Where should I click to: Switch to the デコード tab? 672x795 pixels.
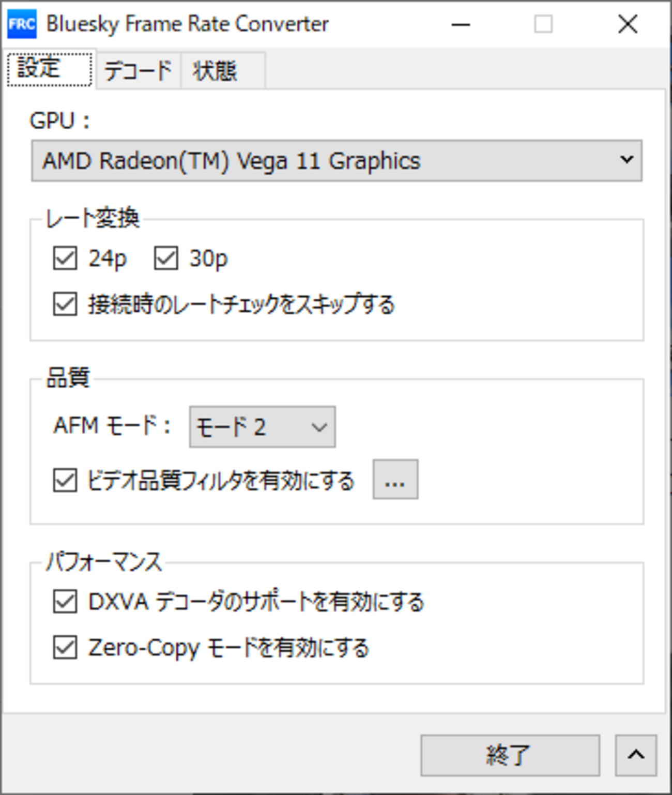point(138,70)
